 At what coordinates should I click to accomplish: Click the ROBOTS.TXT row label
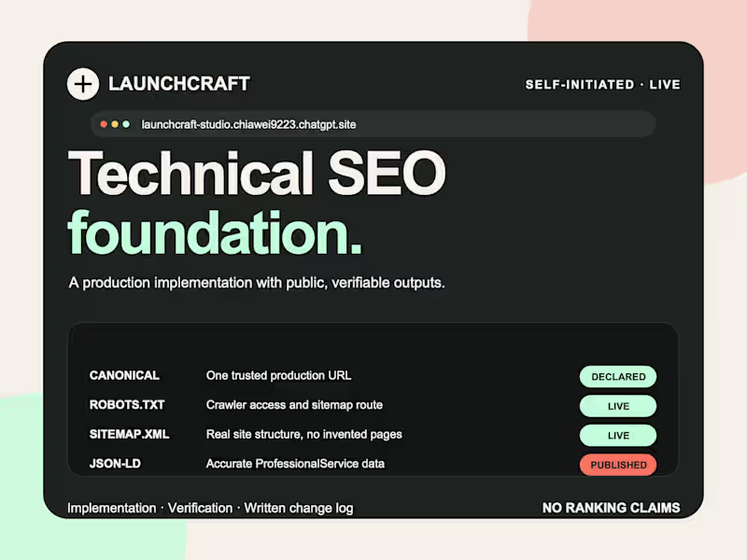(x=127, y=405)
